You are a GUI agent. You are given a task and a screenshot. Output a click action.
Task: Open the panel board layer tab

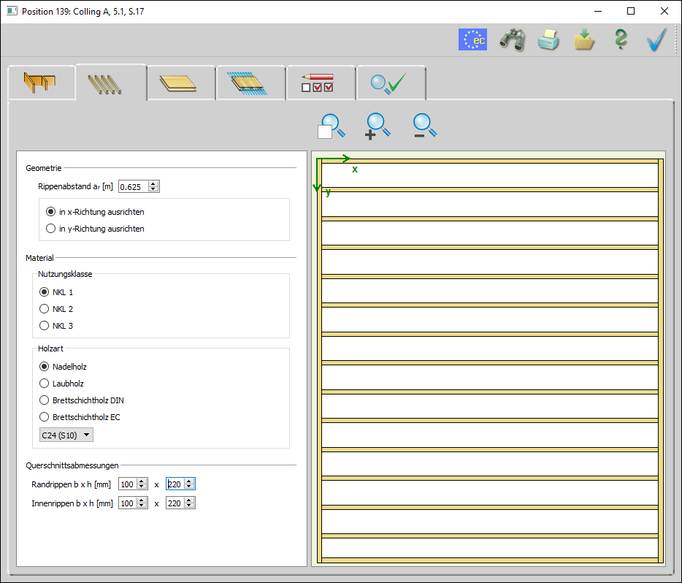pyautogui.click(x=180, y=84)
